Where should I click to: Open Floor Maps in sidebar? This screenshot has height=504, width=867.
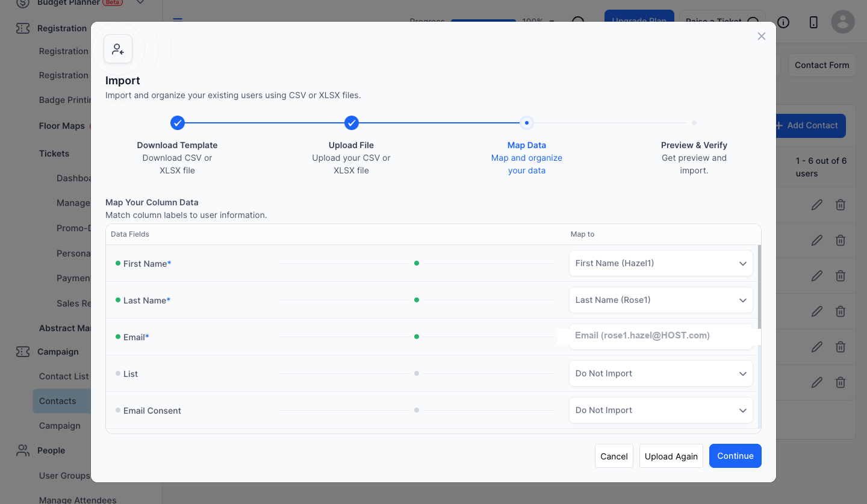point(62,126)
